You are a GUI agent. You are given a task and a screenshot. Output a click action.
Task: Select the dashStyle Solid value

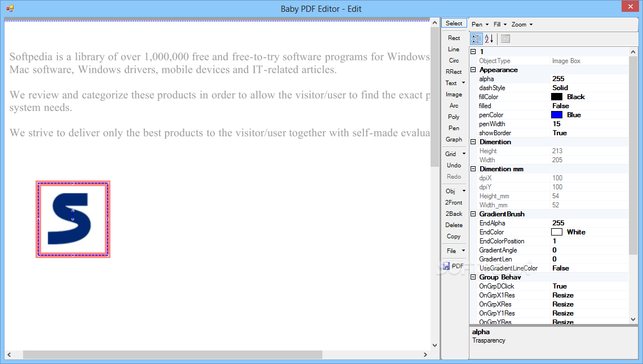point(560,88)
